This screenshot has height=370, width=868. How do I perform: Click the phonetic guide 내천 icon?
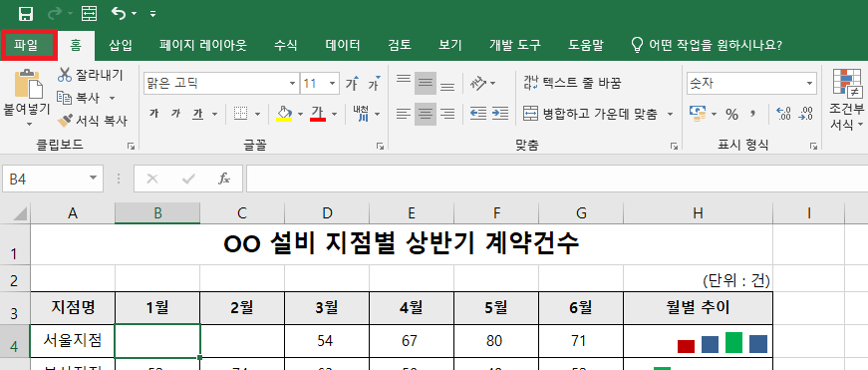[361, 114]
